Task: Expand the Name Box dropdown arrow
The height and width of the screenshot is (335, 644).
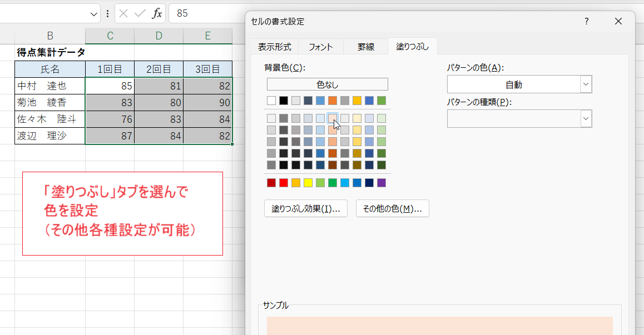Action: (93, 14)
